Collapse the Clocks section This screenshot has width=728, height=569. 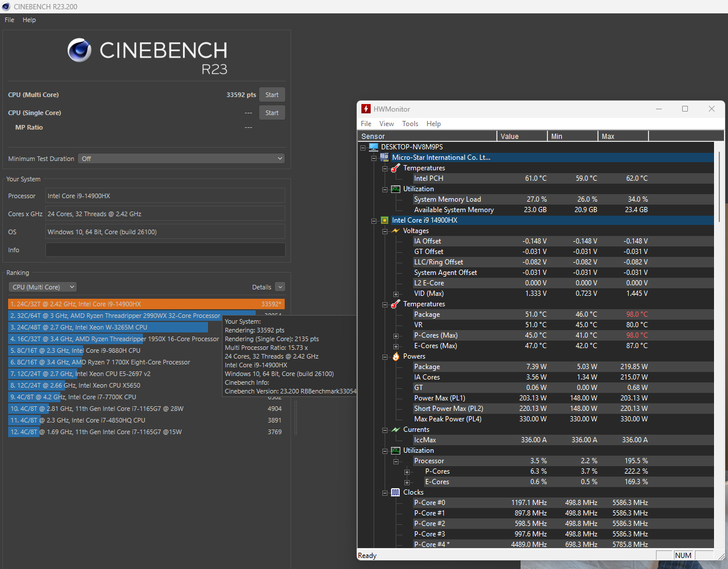click(385, 493)
